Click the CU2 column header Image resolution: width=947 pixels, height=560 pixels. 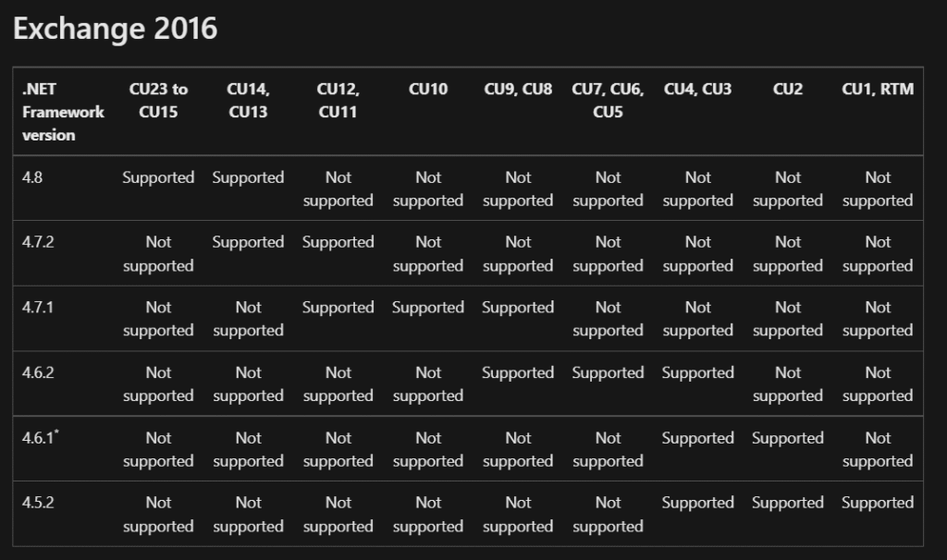pos(788,90)
